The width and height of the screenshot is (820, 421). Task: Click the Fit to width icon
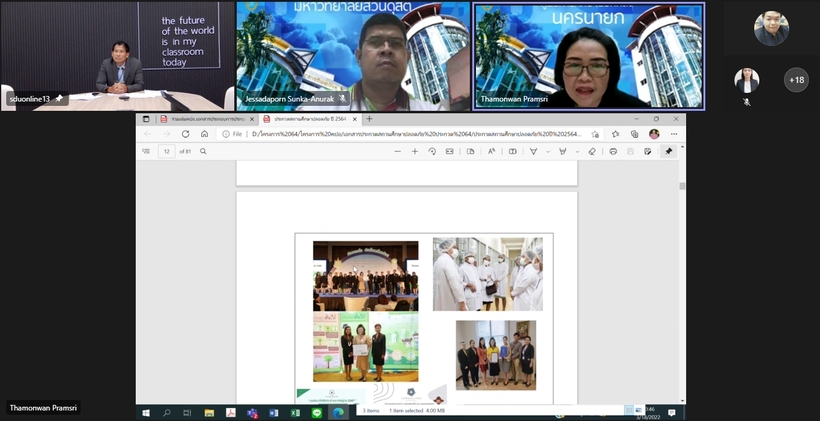tap(449, 151)
